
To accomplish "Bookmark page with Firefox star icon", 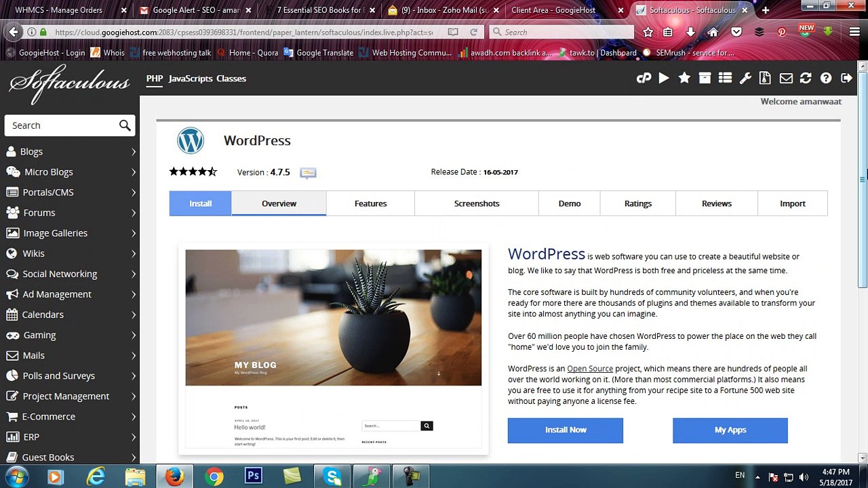I will point(648,32).
